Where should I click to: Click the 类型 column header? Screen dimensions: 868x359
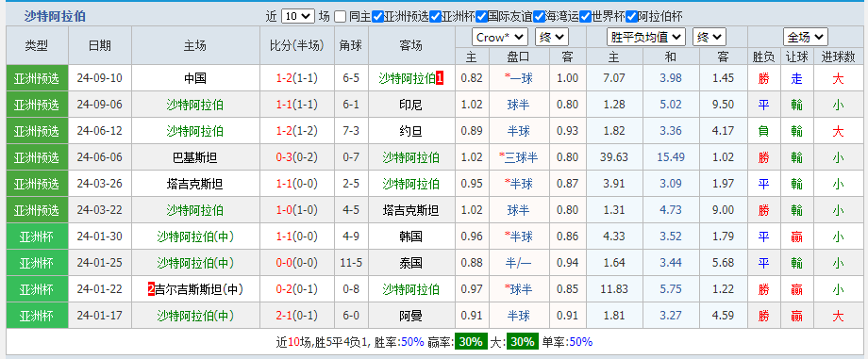coord(37,46)
